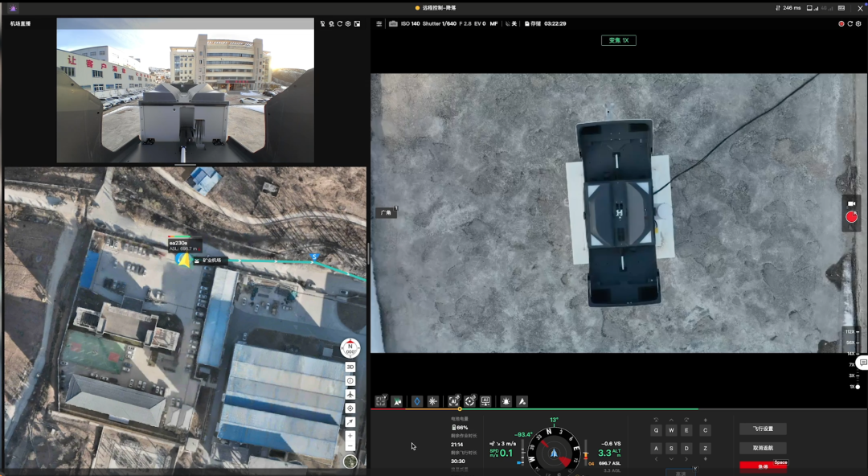Click the map locate target icon
This screenshot has width=868, height=476.
coord(350,408)
